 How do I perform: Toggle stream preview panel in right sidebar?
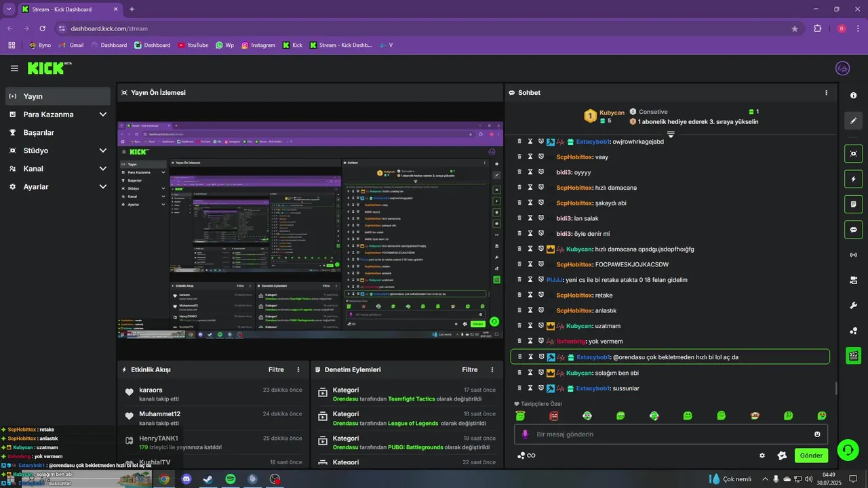coord(854,154)
